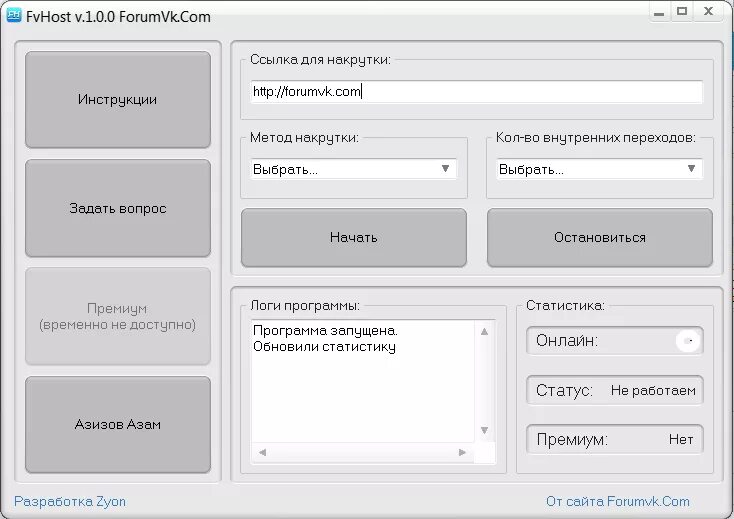Start the process with Начать button

(353, 237)
